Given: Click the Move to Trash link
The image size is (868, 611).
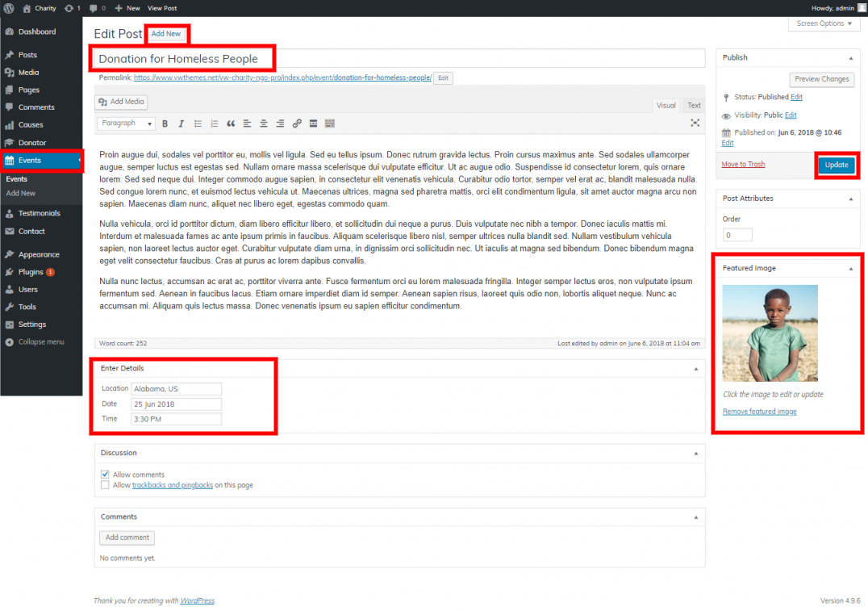Looking at the screenshot, I should [x=743, y=165].
